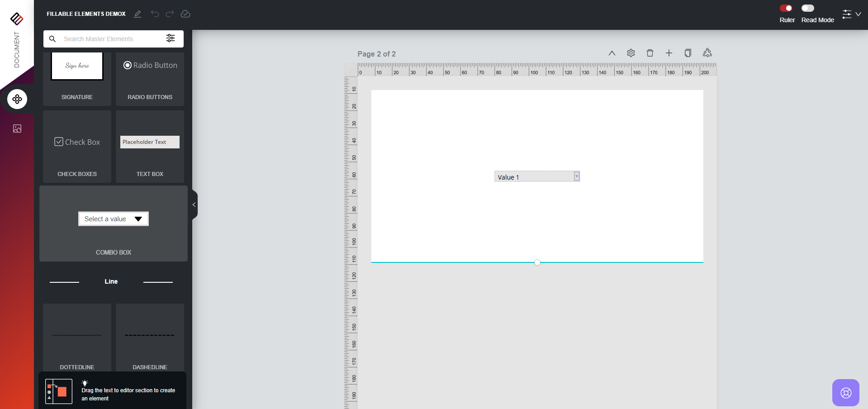
Task: Click the page bottom resize handle
Action: click(537, 262)
